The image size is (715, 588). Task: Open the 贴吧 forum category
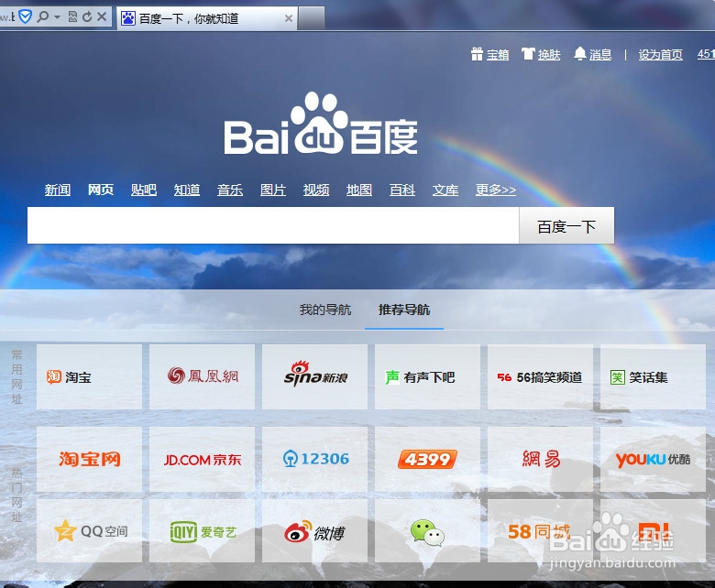144,190
